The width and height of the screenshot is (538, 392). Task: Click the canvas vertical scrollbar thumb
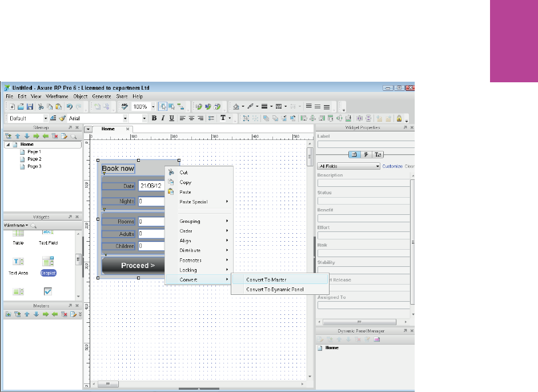tap(310, 157)
